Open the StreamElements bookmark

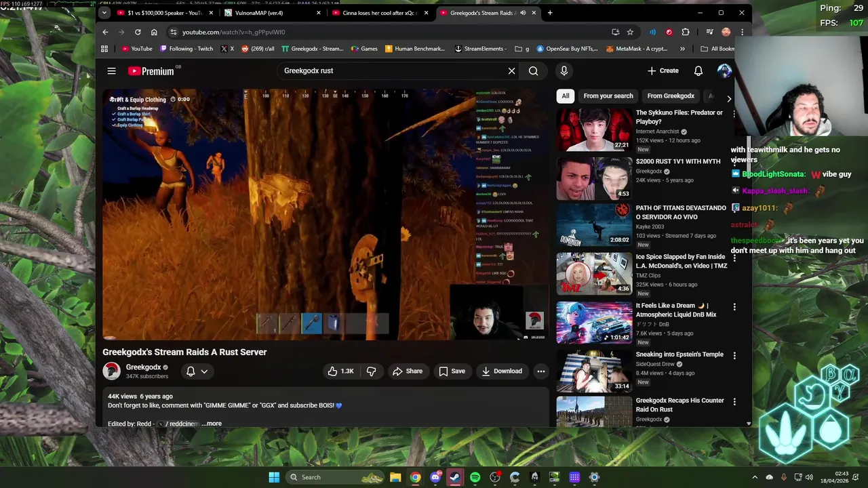click(481, 49)
